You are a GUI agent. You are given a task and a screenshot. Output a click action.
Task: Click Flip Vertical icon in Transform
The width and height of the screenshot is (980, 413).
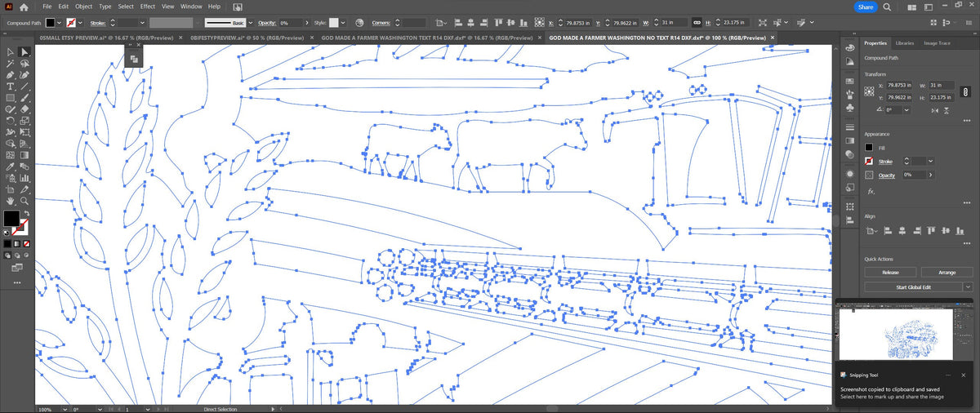tap(947, 111)
